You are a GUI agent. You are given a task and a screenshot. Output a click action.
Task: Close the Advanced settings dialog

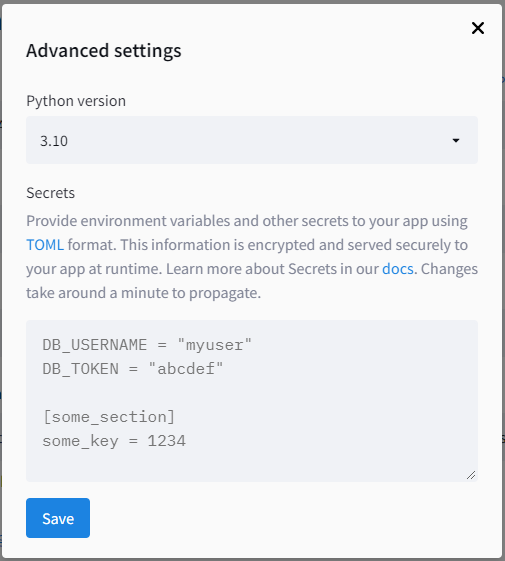pyautogui.click(x=478, y=28)
